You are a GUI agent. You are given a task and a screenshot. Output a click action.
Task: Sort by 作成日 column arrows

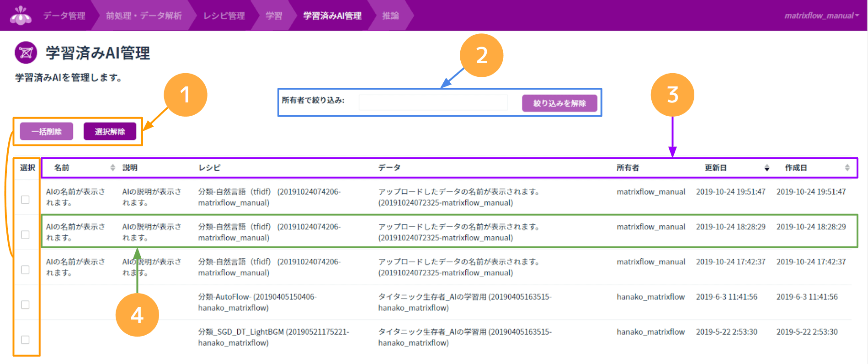pyautogui.click(x=847, y=168)
